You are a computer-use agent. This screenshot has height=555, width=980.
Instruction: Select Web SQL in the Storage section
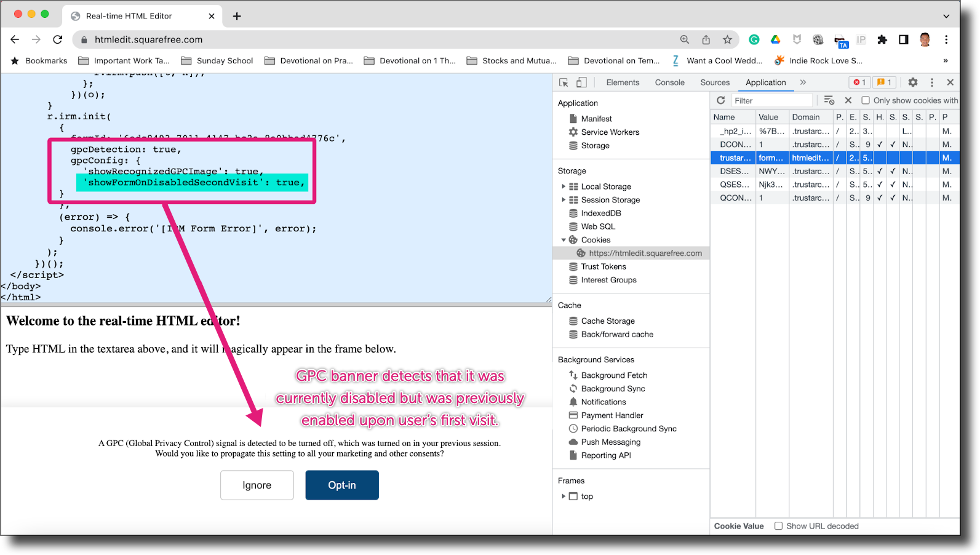pyautogui.click(x=597, y=226)
